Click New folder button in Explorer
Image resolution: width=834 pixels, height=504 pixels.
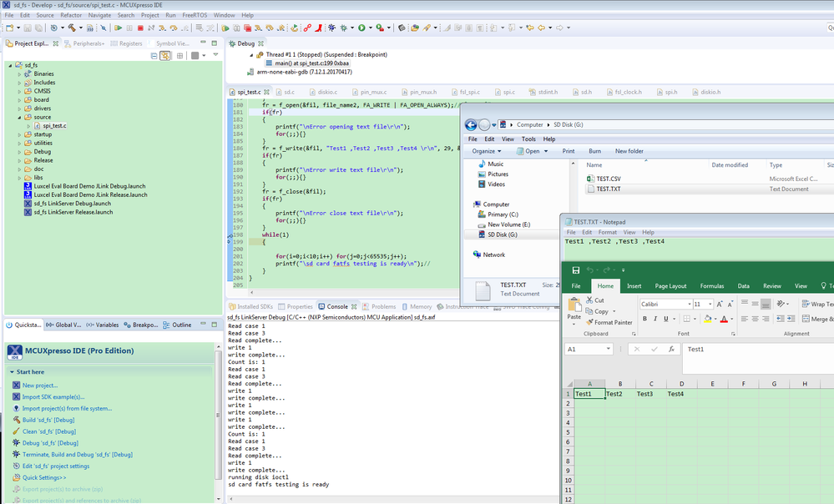tap(629, 151)
